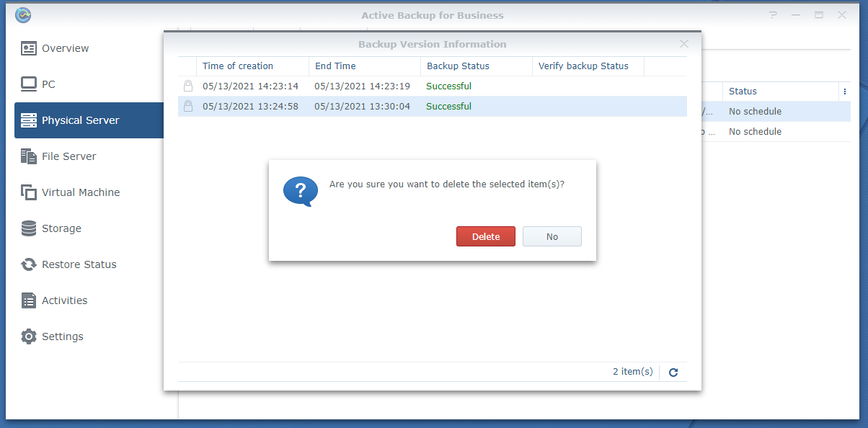Screen dimensions: 868x428
Task: Select the File Server icon
Action: [29, 156]
